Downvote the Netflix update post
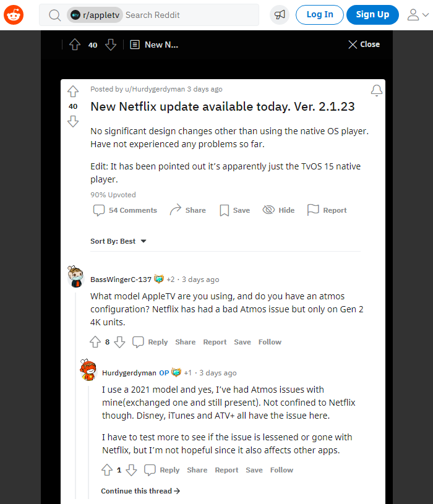This screenshot has width=433, height=504. 73,121
